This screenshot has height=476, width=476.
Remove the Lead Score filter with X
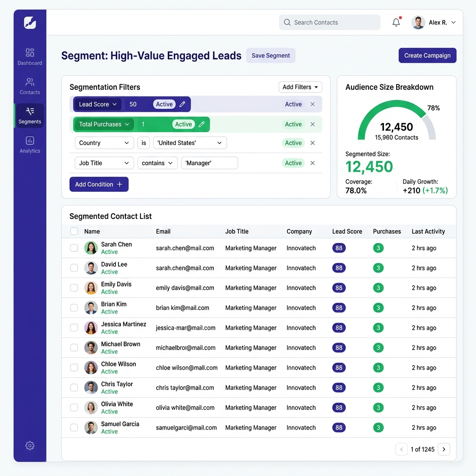coord(312,104)
